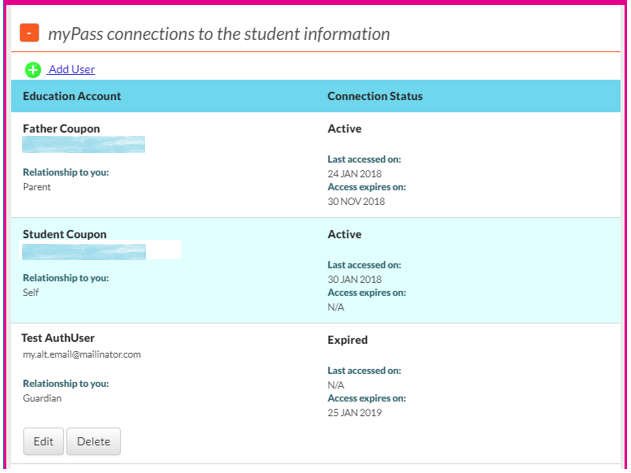Click the green plus Add User icon
Screen dimensions: 631x473
pos(33,69)
